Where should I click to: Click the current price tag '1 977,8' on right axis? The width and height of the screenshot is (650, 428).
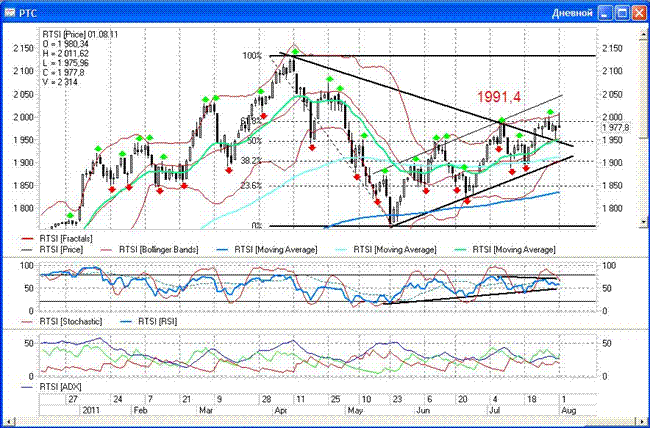click(x=616, y=128)
